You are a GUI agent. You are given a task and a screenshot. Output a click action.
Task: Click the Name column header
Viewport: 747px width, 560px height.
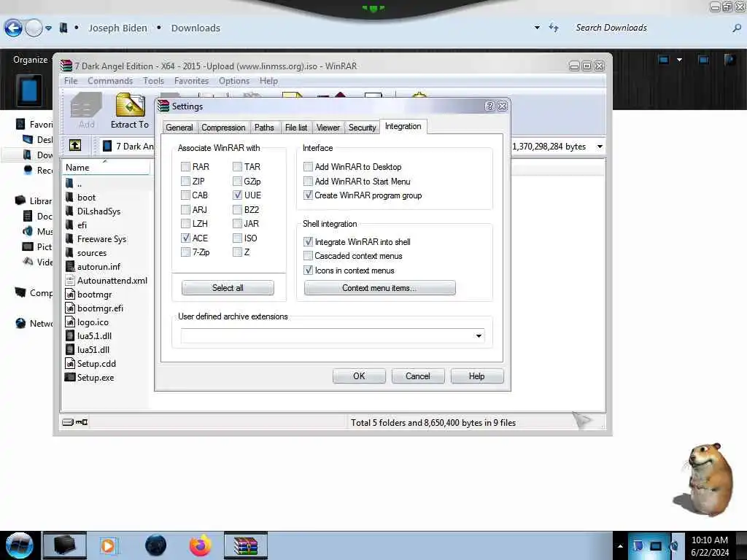(106, 167)
